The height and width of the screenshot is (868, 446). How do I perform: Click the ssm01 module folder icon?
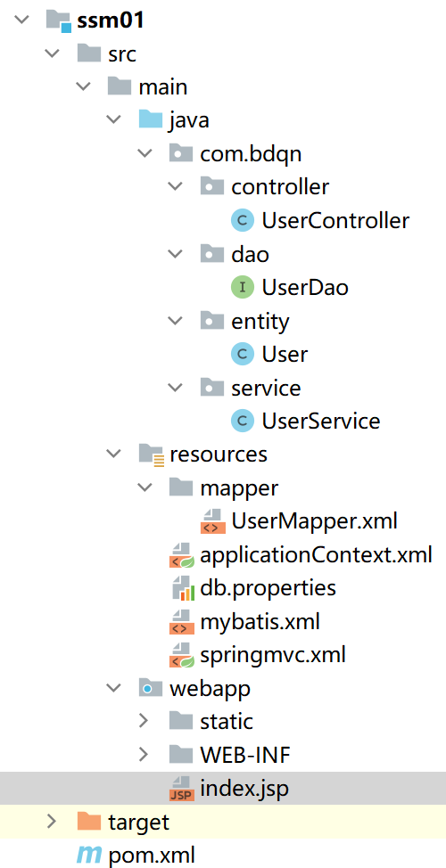60,21
